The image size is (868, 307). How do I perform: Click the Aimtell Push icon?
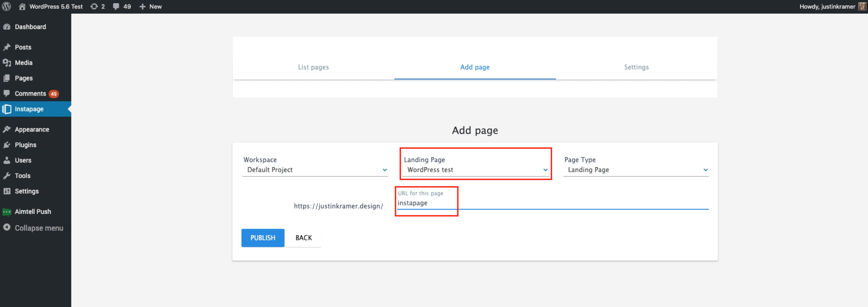7,212
